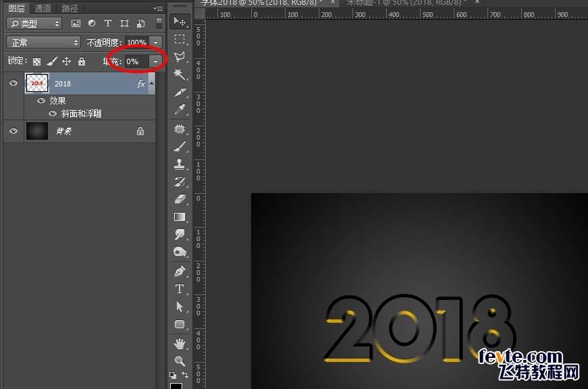The width and height of the screenshot is (588, 389).
Task: Toggle lock all padlock in lock row
Action: pos(82,61)
